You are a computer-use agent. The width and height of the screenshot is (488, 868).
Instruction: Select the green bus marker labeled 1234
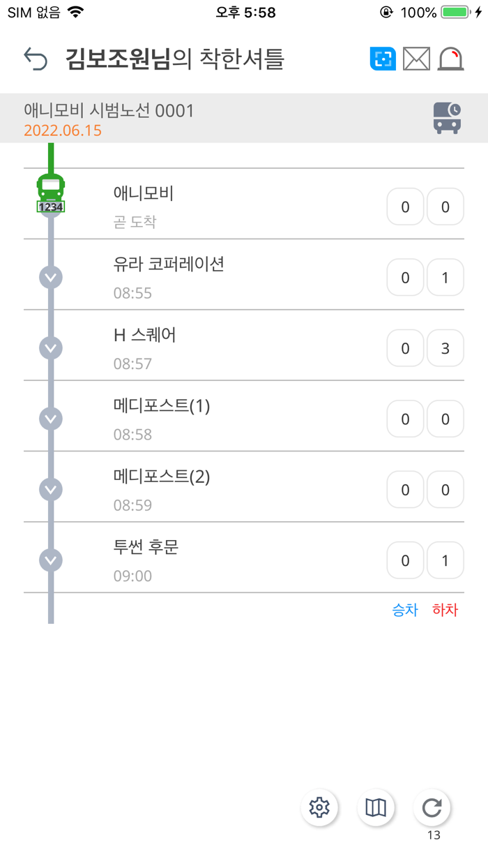click(x=49, y=192)
